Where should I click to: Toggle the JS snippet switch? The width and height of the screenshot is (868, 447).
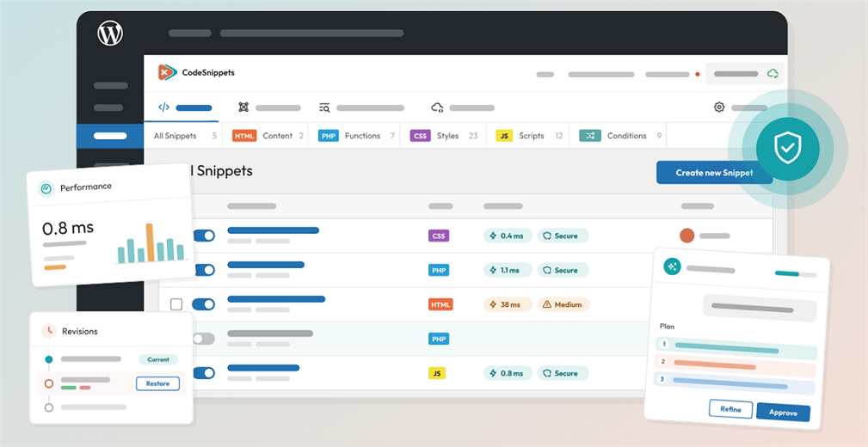click(x=204, y=373)
